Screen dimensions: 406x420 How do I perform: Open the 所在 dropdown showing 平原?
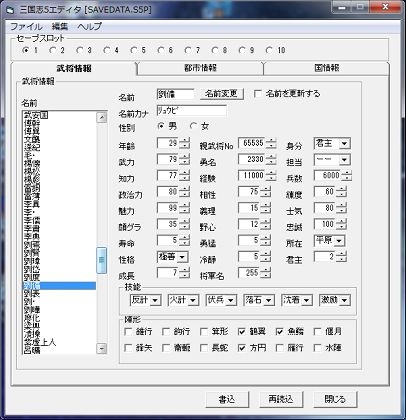[339, 241]
